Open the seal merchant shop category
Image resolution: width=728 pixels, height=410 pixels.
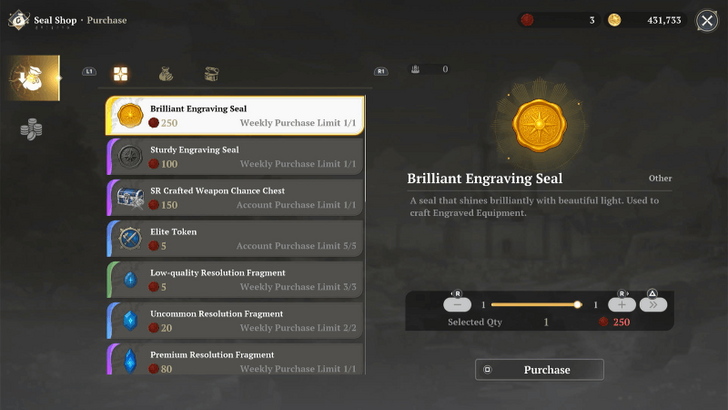coord(31,78)
